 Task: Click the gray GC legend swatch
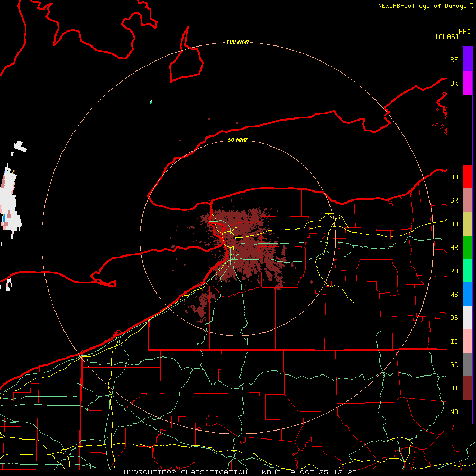tap(467, 364)
